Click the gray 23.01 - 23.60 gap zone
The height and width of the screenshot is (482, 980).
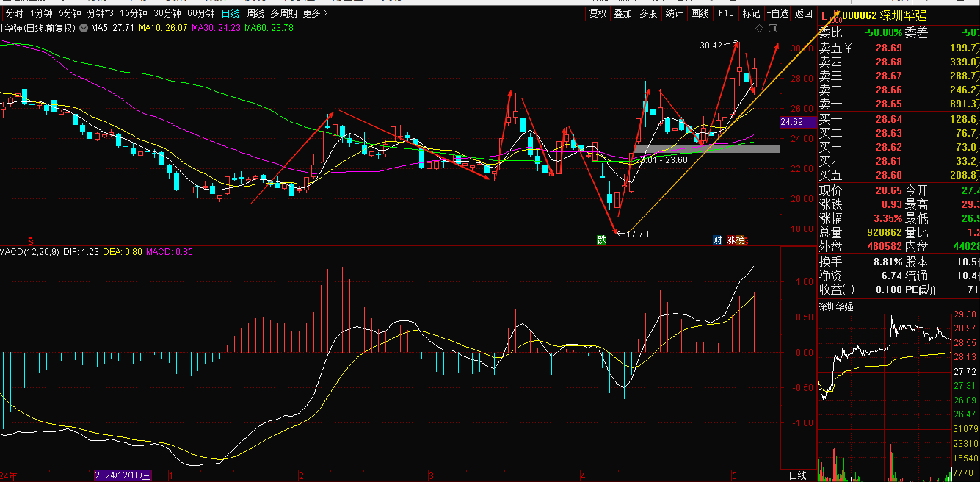(706, 149)
